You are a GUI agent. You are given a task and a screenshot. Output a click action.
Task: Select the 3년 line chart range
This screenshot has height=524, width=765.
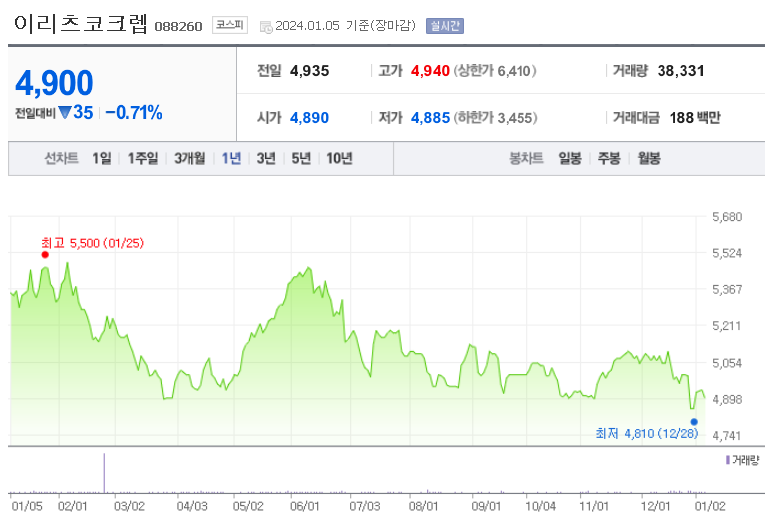(266, 158)
